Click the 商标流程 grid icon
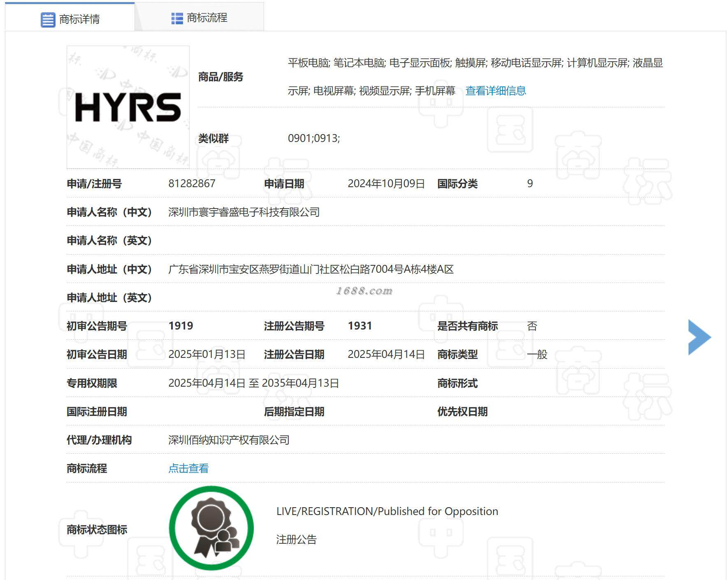The width and height of the screenshot is (728, 580). pyautogui.click(x=177, y=19)
